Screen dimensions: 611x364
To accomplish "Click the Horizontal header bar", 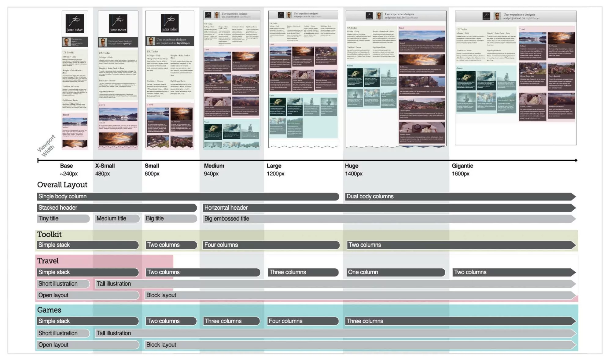I will 388,208.
